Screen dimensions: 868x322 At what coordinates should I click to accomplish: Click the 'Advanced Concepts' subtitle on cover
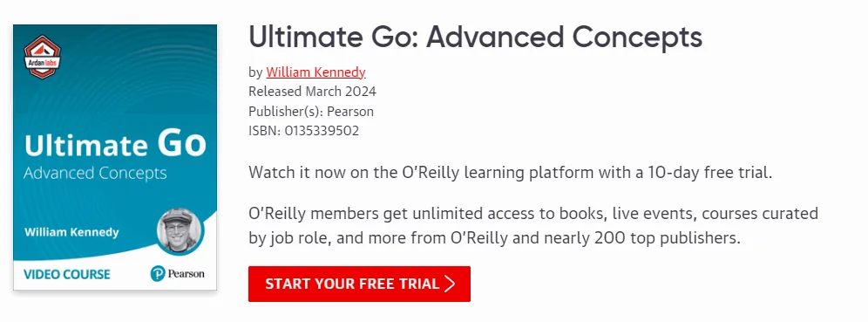[x=95, y=174]
